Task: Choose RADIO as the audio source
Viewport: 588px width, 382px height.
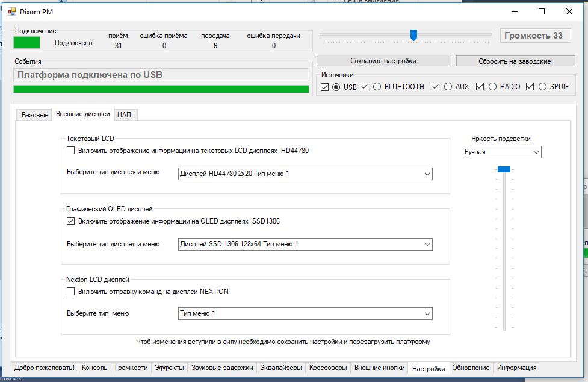Action: tap(492, 87)
